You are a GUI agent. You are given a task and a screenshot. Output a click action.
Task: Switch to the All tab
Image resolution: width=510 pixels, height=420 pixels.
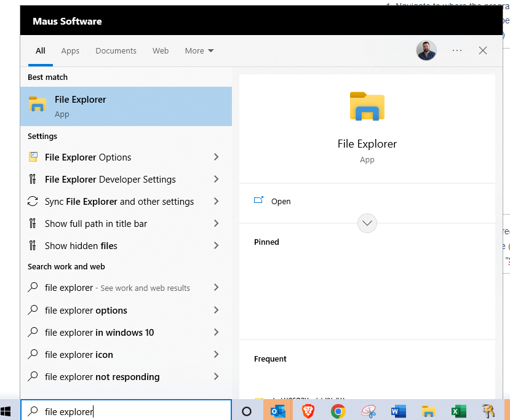41,50
